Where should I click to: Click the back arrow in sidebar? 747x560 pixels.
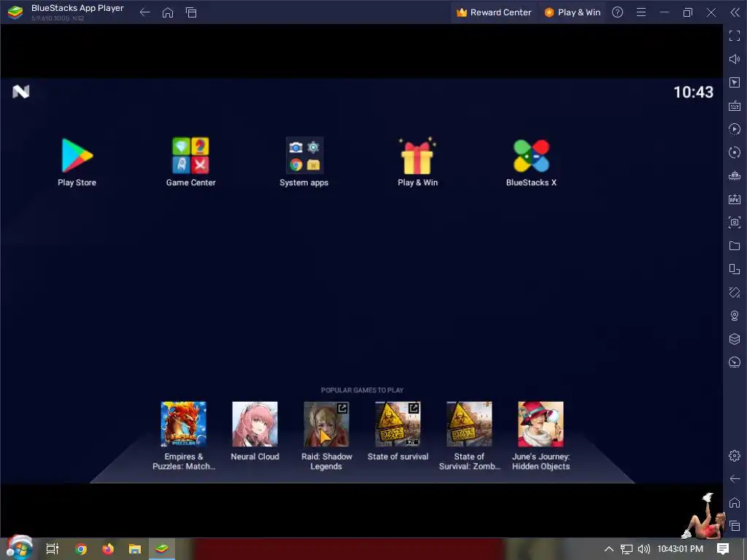tap(735, 478)
